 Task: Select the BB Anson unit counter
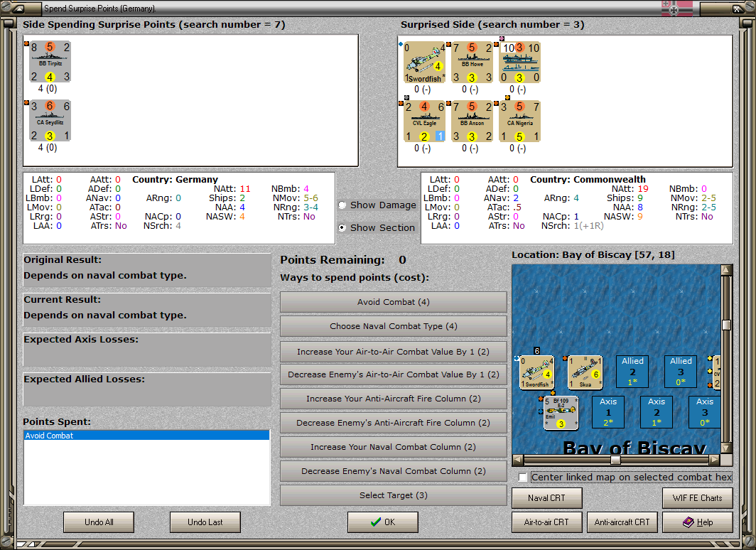(472, 121)
